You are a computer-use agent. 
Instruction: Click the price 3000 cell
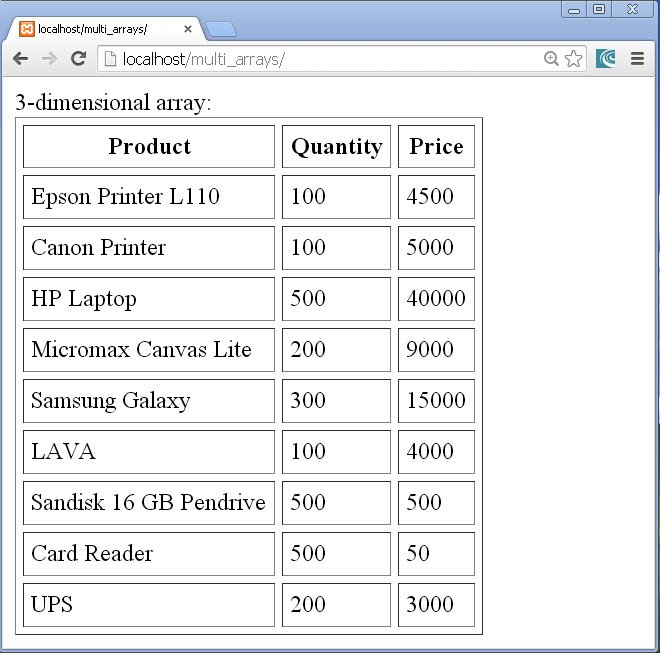(436, 605)
